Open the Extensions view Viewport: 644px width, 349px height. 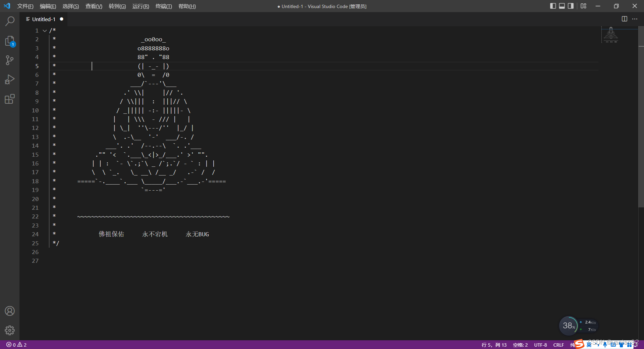10,99
